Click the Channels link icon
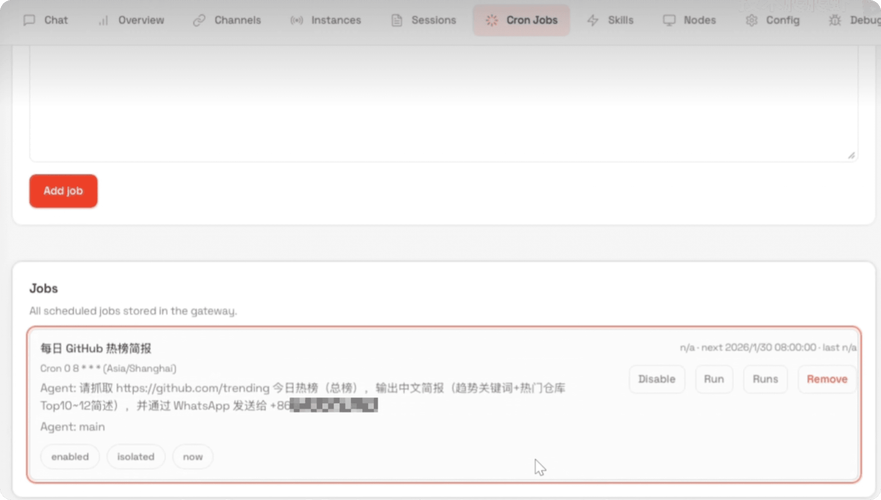 coord(199,20)
